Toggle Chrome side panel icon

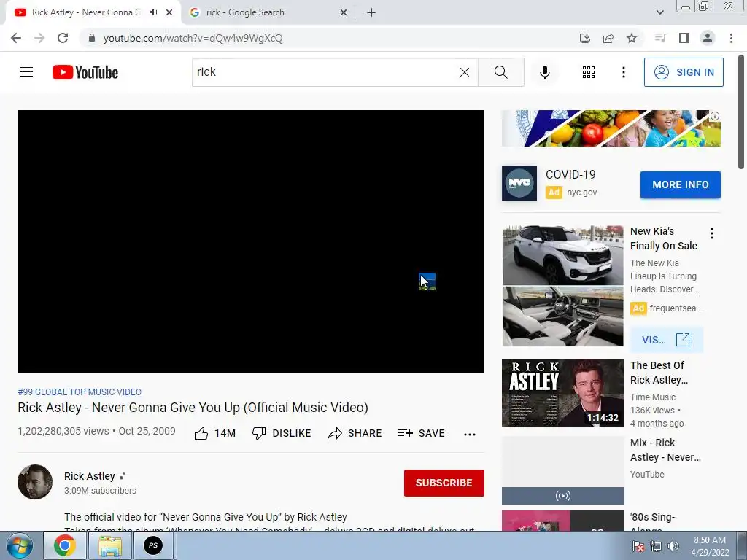[684, 38]
